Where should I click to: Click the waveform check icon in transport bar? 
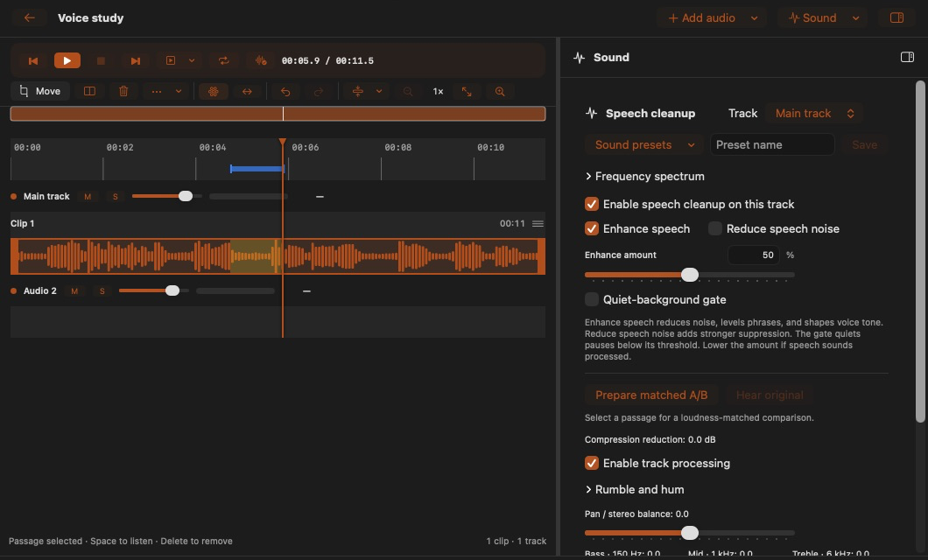(260, 60)
